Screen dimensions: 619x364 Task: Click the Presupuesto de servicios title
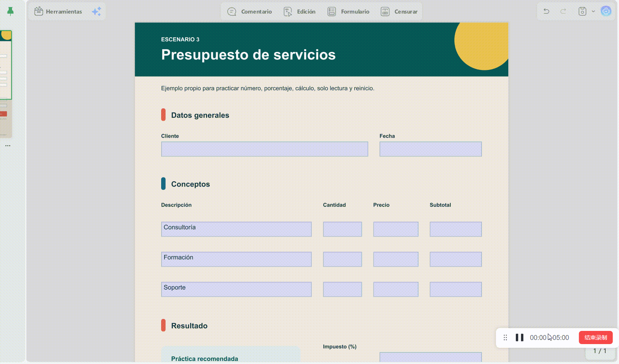tap(249, 55)
